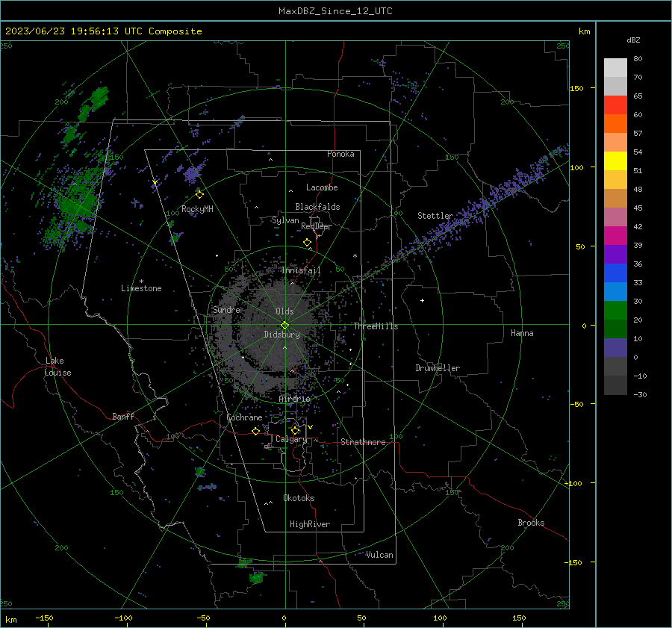Select the yellow diamond marker just above the Calgary label

click(295, 430)
